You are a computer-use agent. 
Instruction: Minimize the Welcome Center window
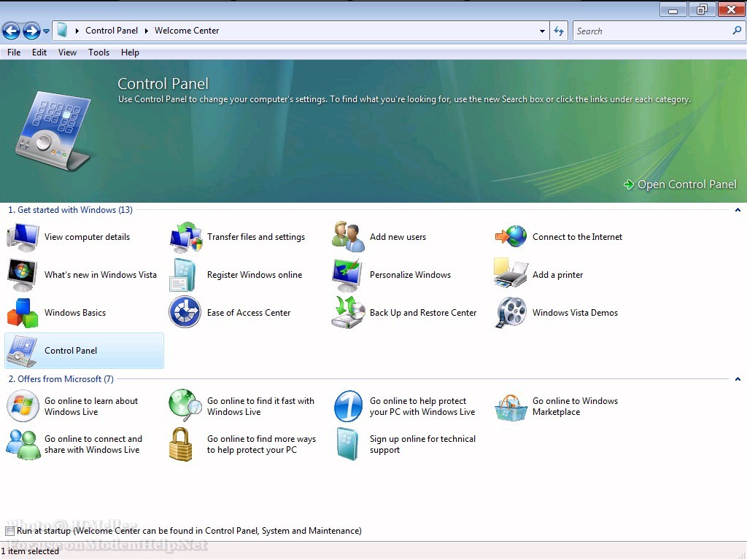(x=673, y=9)
